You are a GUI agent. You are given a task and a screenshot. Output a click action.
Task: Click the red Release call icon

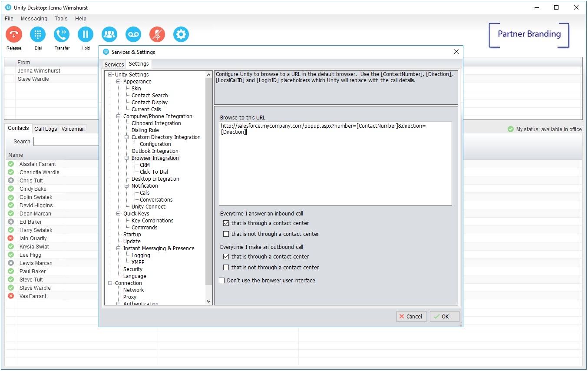[x=14, y=34]
